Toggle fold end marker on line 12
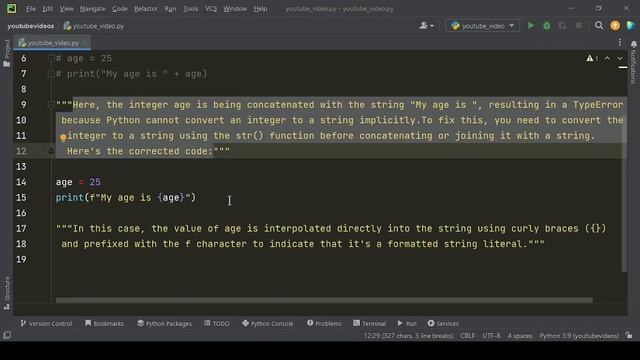 (x=51, y=151)
